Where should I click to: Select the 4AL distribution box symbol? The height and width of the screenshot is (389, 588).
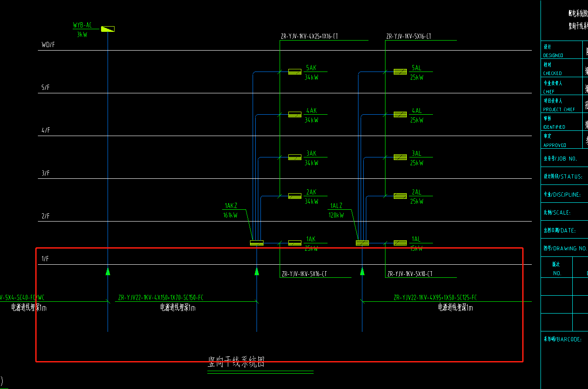[x=400, y=114]
